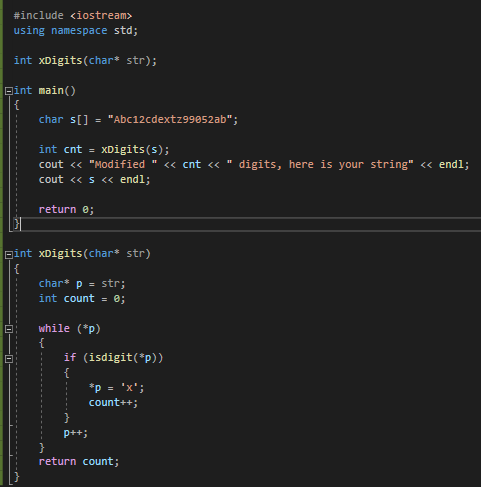Collapse the if (isdigit(*p)) block
Image resolution: width=481 pixels, height=487 pixels.
tap(9, 359)
